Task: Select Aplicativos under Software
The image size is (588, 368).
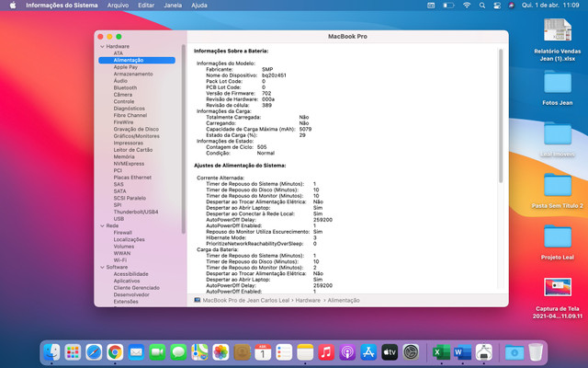Action: (127, 281)
